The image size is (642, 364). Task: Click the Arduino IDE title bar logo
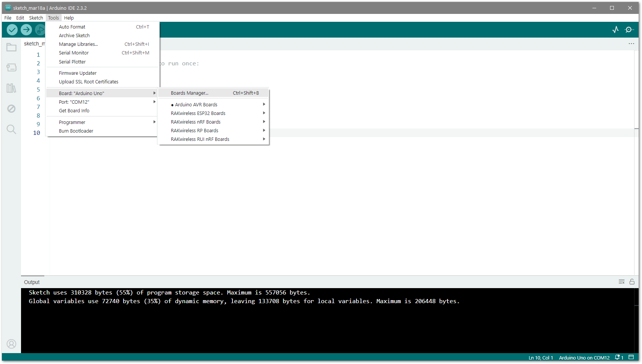pos(8,8)
